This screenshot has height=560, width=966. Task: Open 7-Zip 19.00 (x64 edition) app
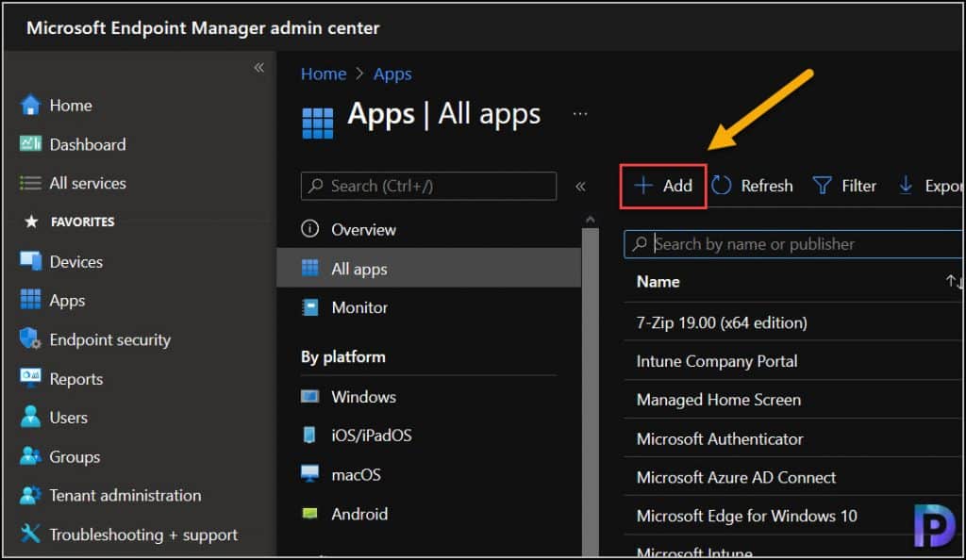coord(722,322)
